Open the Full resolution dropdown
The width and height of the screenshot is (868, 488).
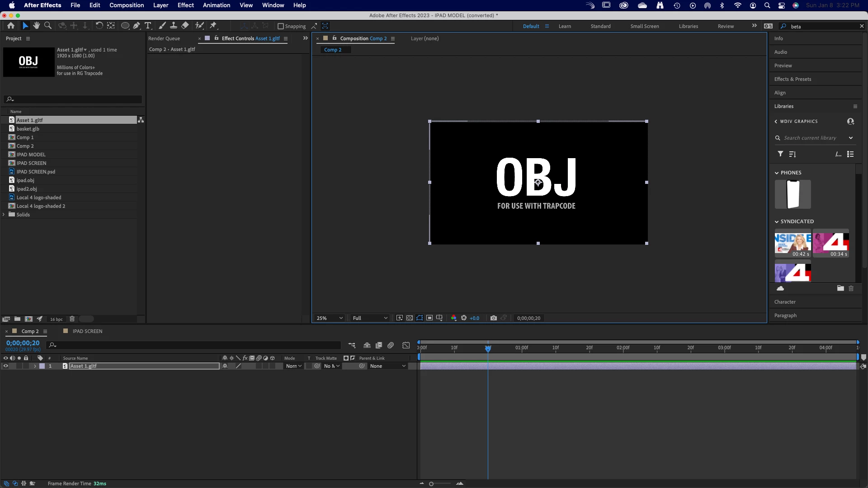click(370, 318)
